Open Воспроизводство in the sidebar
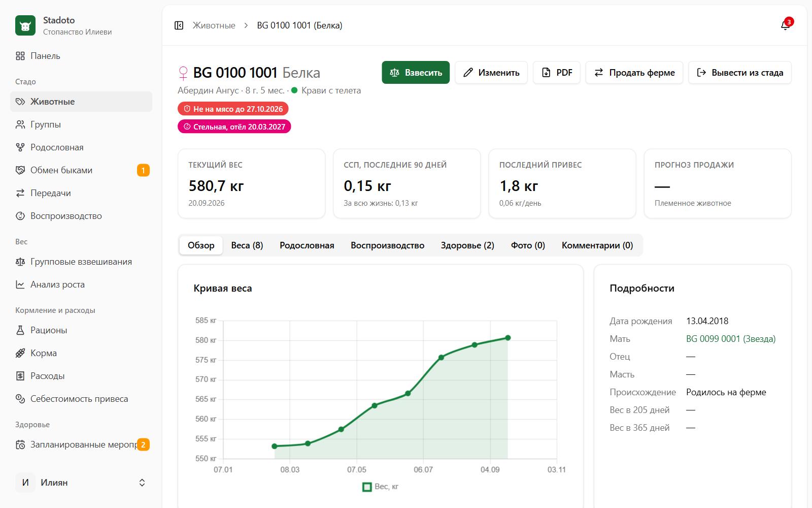The width and height of the screenshot is (812, 508). tap(81, 216)
